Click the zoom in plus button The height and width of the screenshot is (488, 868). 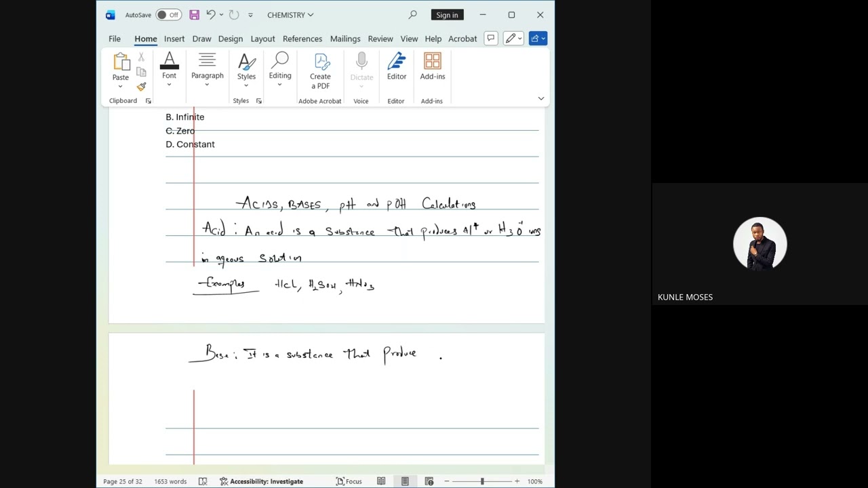pyautogui.click(x=517, y=481)
